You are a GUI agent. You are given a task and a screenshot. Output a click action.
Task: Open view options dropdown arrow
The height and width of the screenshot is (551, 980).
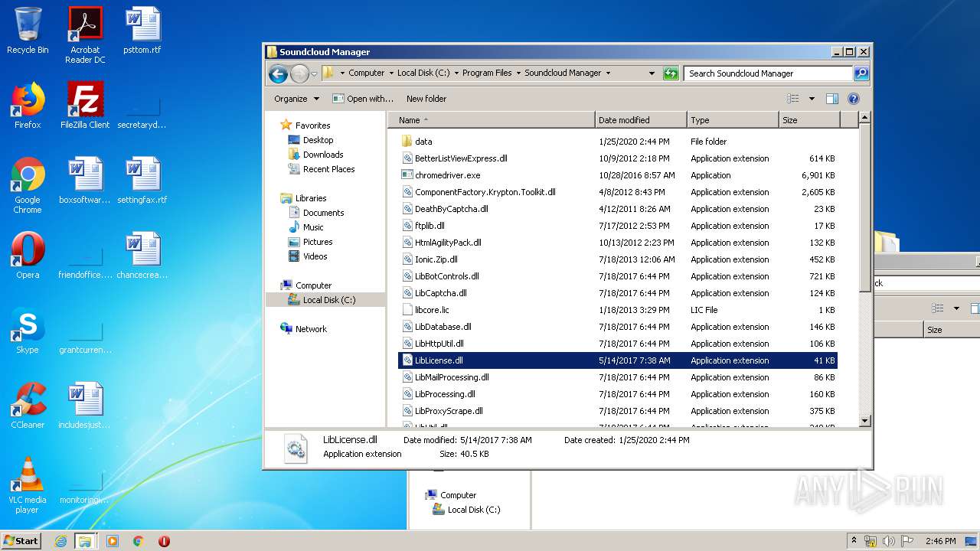[x=812, y=99]
